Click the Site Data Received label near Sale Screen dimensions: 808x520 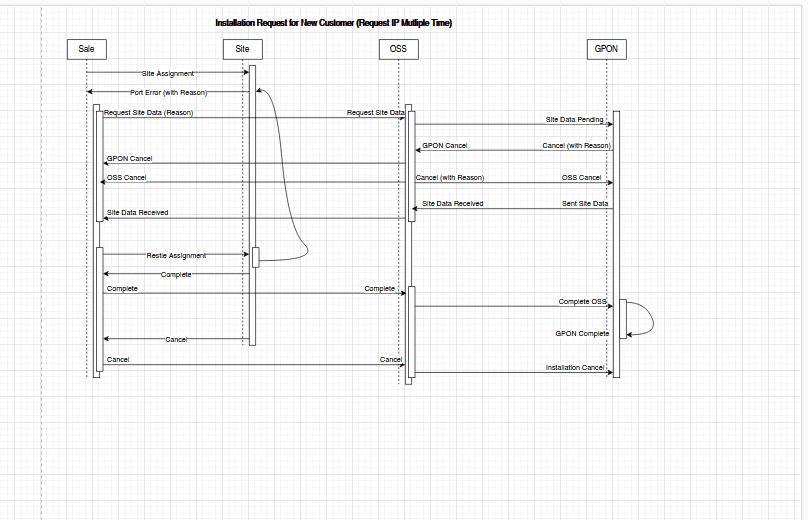138,212
